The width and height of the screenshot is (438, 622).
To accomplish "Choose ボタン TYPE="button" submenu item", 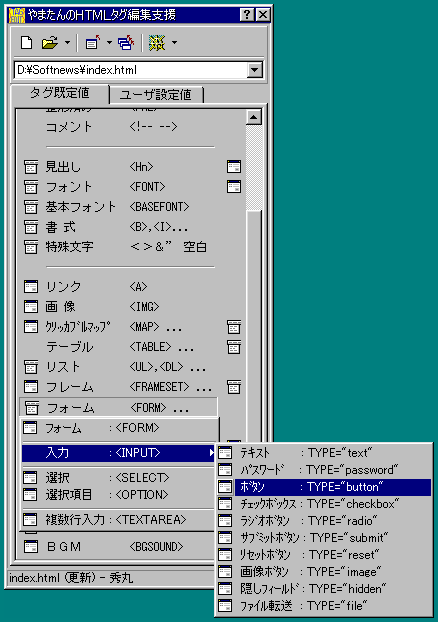I will [x=324, y=487].
